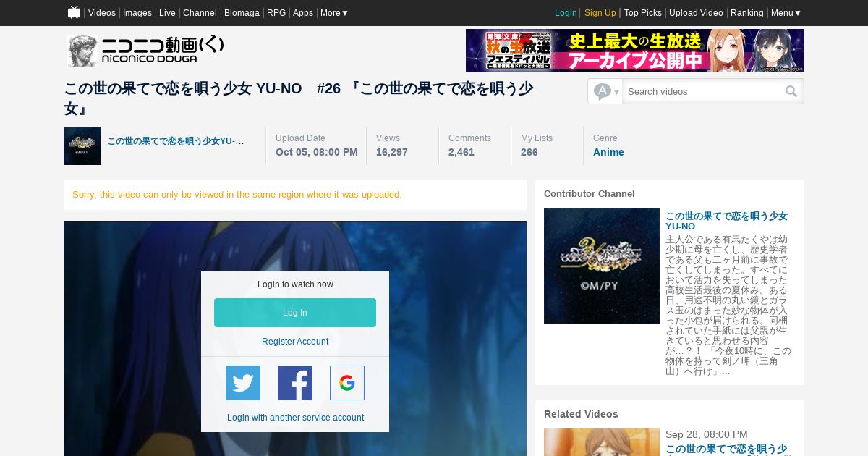Open RPG in top navigation
868x456 pixels.
(x=276, y=13)
